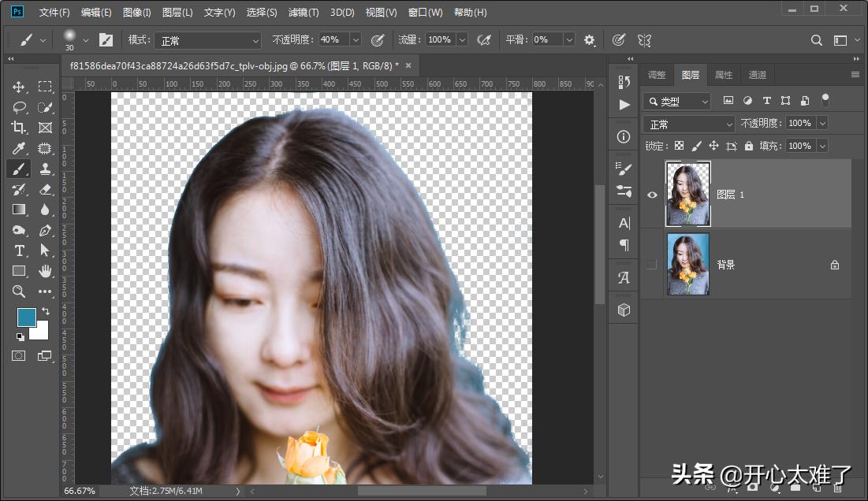Select the Horizontal Type tool
The height and width of the screenshot is (501, 868).
(x=19, y=250)
